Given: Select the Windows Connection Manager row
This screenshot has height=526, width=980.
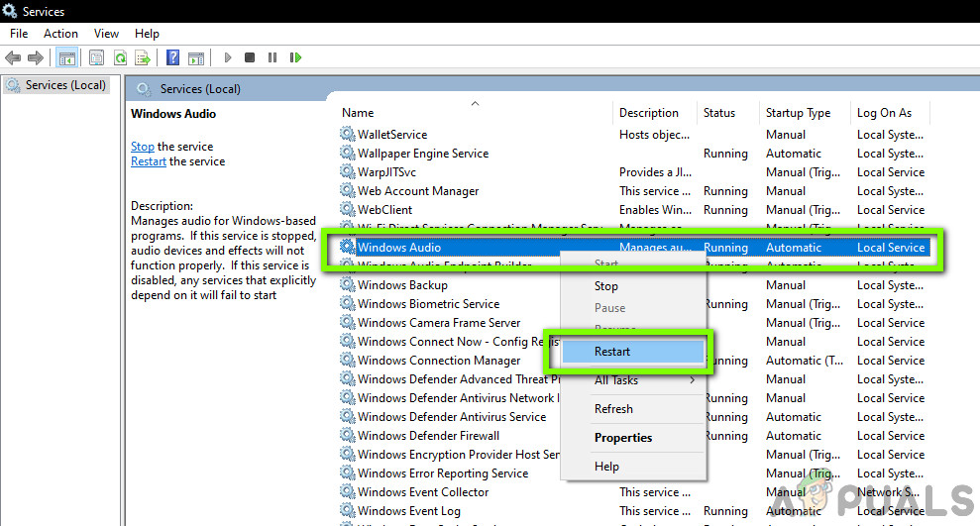Looking at the screenshot, I should [x=634, y=360].
